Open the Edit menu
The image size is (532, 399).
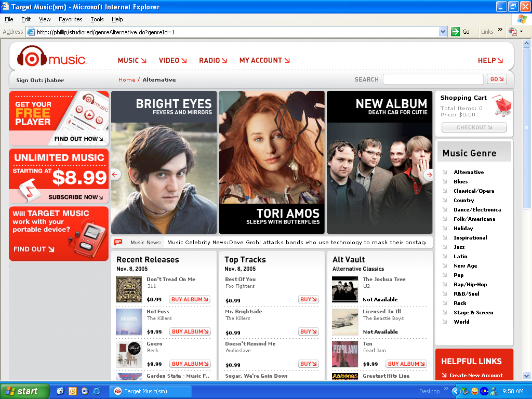pyautogui.click(x=26, y=19)
